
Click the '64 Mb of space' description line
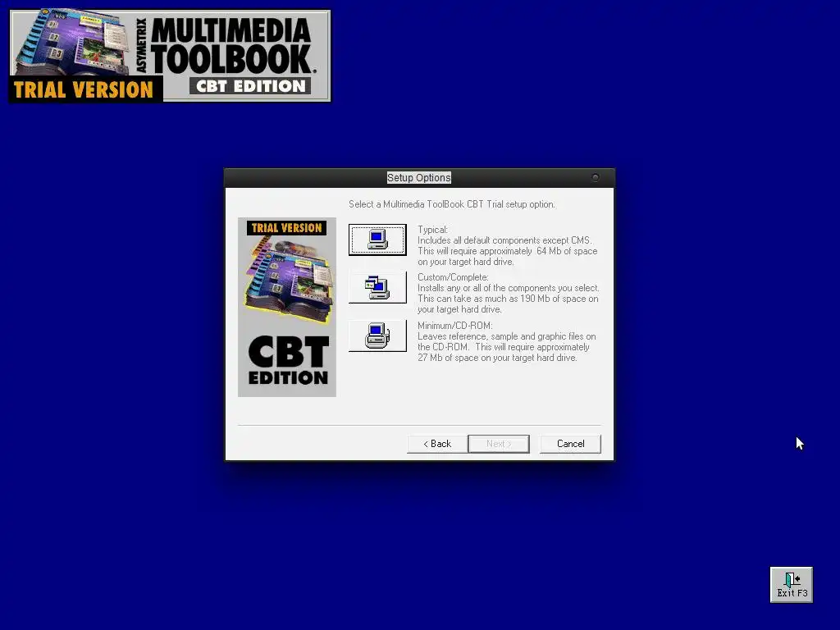pos(507,251)
